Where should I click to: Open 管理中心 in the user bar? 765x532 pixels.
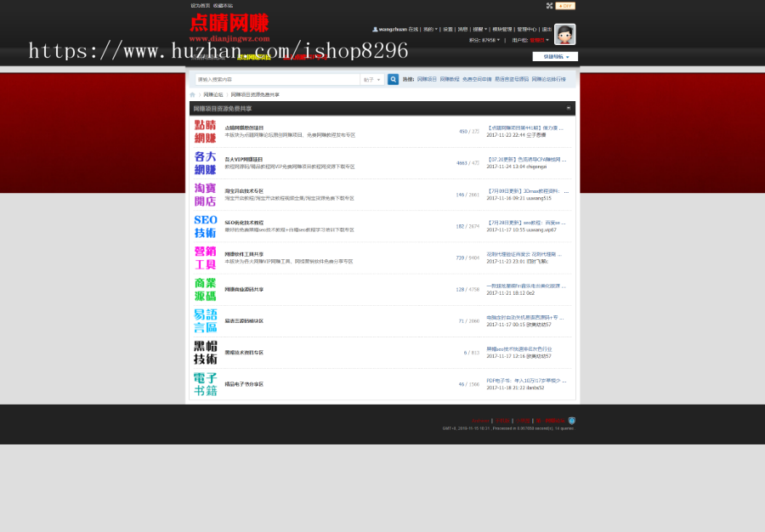527,29
